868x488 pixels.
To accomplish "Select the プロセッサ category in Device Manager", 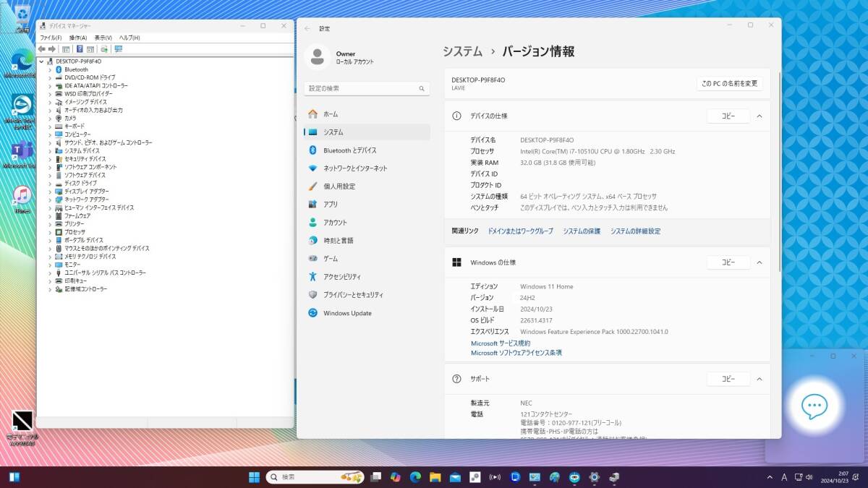I will pos(75,231).
